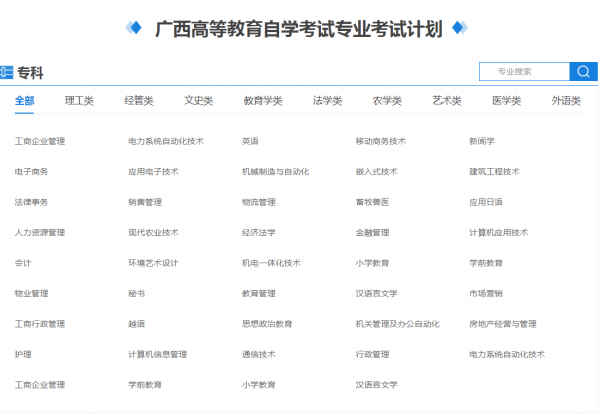The width and height of the screenshot is (600, 416).
Task: Open the 房地产经营与管理 major link
Action: coord(503,324)
